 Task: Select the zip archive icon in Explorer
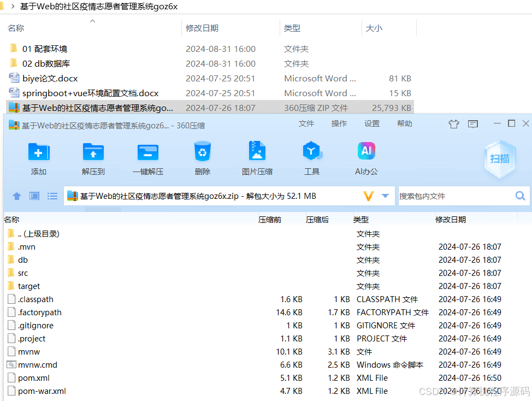pyautogui.click(x=14, y=108)
